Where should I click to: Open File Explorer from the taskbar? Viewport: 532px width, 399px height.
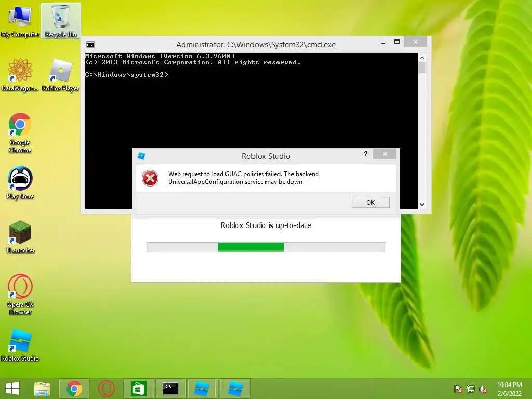[42, 389]
